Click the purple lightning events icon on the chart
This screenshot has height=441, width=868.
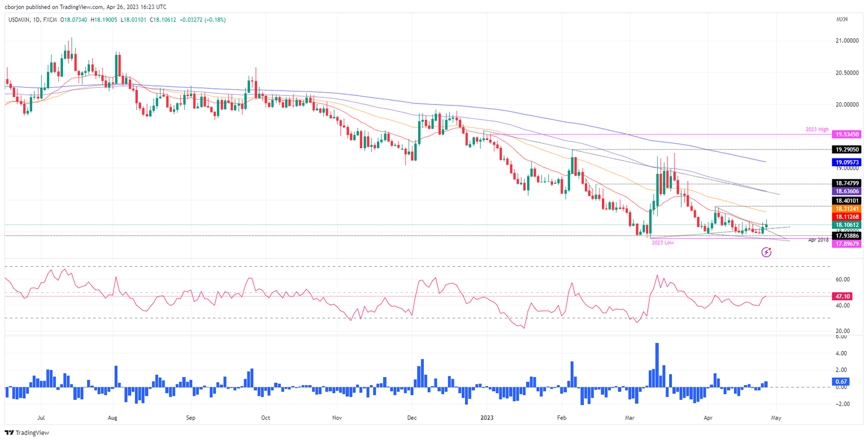pos(767,253)
